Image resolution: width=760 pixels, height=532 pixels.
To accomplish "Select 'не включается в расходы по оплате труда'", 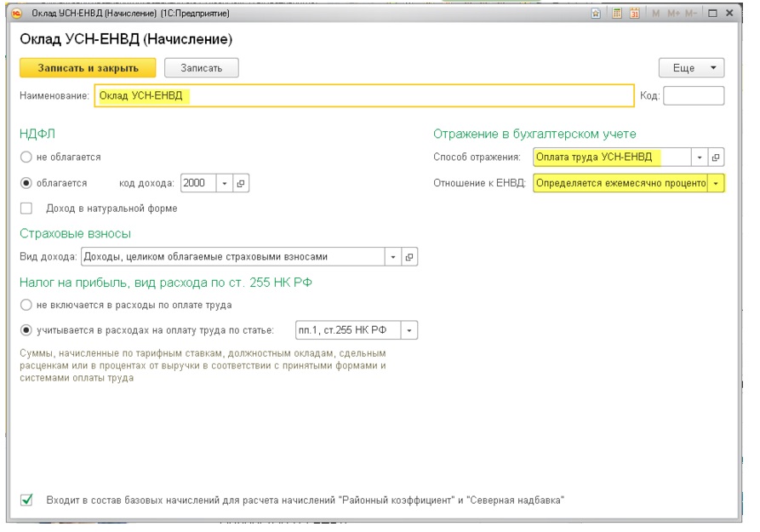I will point(26,305).
